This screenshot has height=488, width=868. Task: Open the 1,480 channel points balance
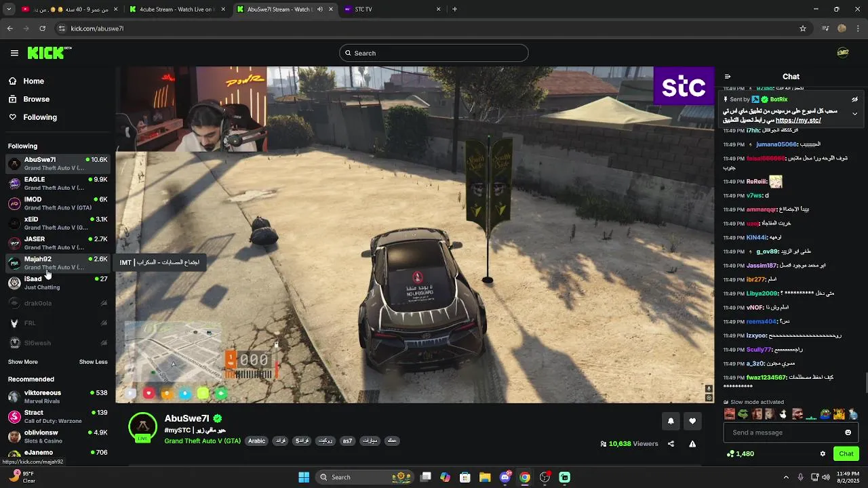[741, 454]
